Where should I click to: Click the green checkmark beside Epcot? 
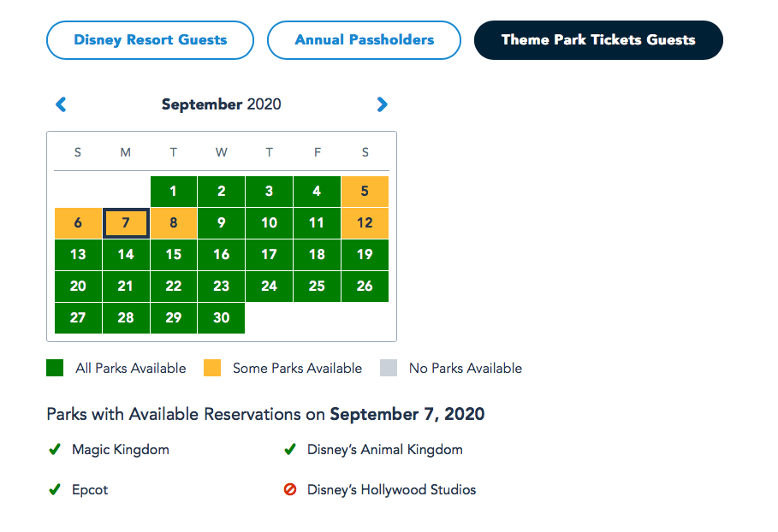pos(55,490)
